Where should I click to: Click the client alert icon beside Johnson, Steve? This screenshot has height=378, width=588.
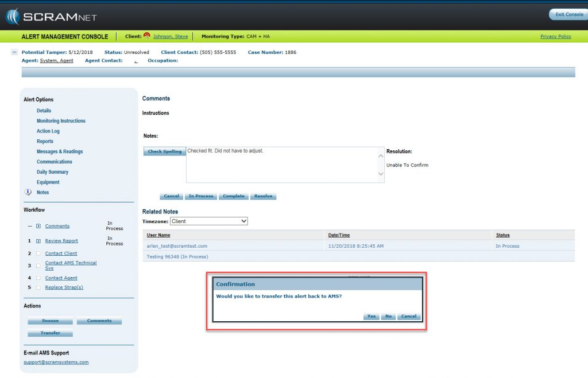click(147, 36)
